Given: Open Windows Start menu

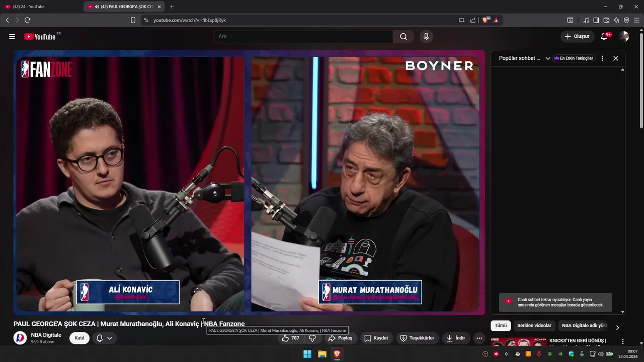Looking at the screenshot, I should [307, 354].
